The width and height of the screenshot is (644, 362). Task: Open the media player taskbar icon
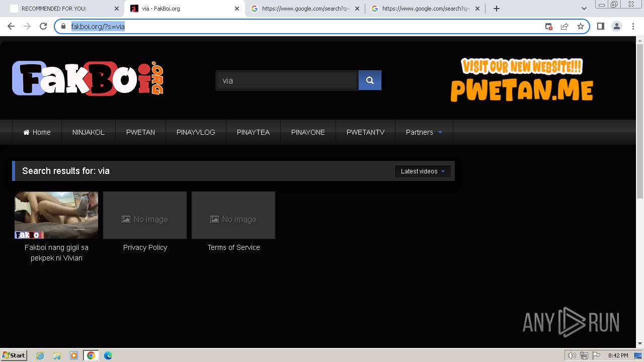[x=74, y=355]
